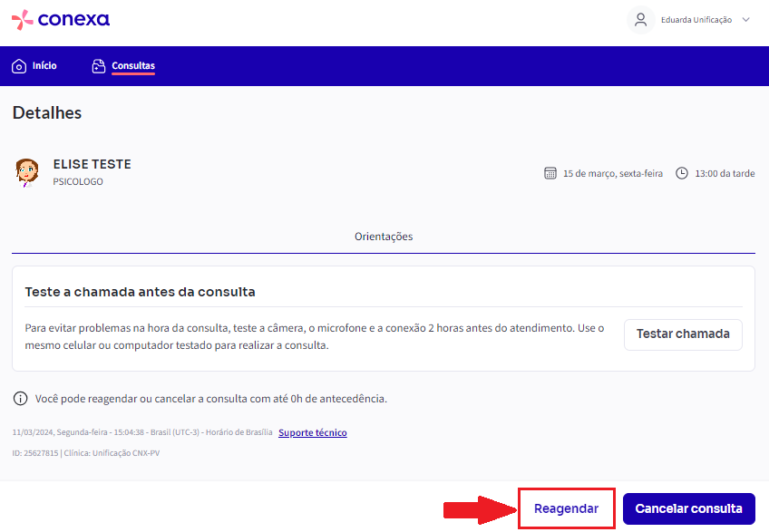Open the Orientações tab
This screenshot has width=769, height=532.
(x=384, y=236)
